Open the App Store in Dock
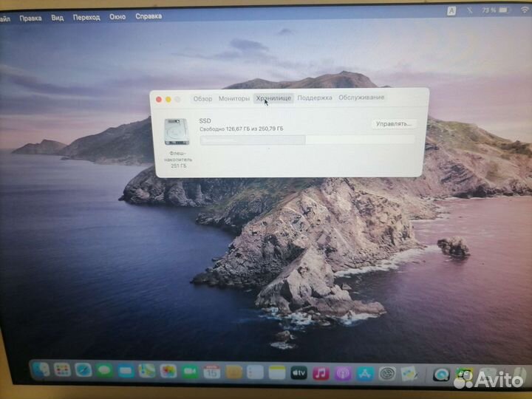Screen dimensions: 532x399 [x=365, y=374]
